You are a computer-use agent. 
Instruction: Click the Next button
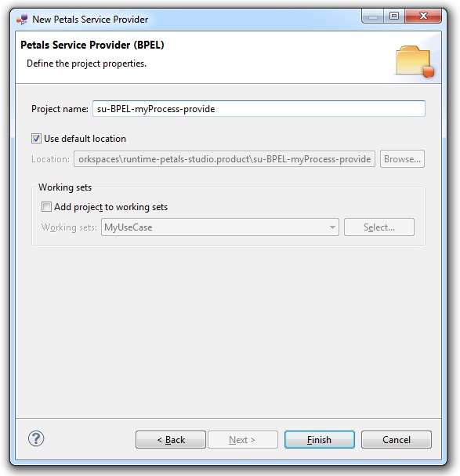pyautogui.click(x=243, y=440)
